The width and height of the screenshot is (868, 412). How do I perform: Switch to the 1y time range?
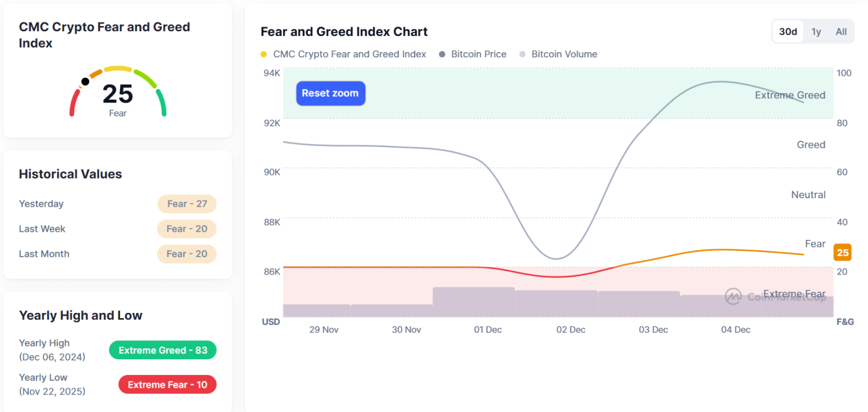[816, 32]
